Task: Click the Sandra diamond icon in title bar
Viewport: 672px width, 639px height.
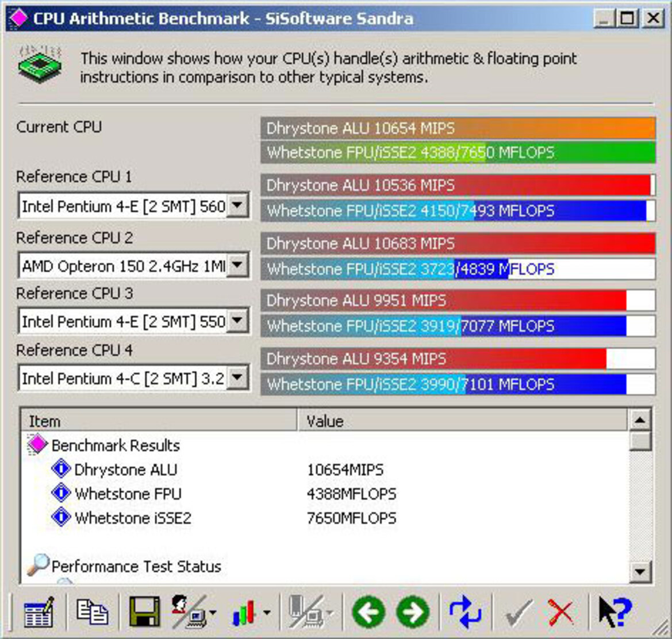Action: (18, 18)
